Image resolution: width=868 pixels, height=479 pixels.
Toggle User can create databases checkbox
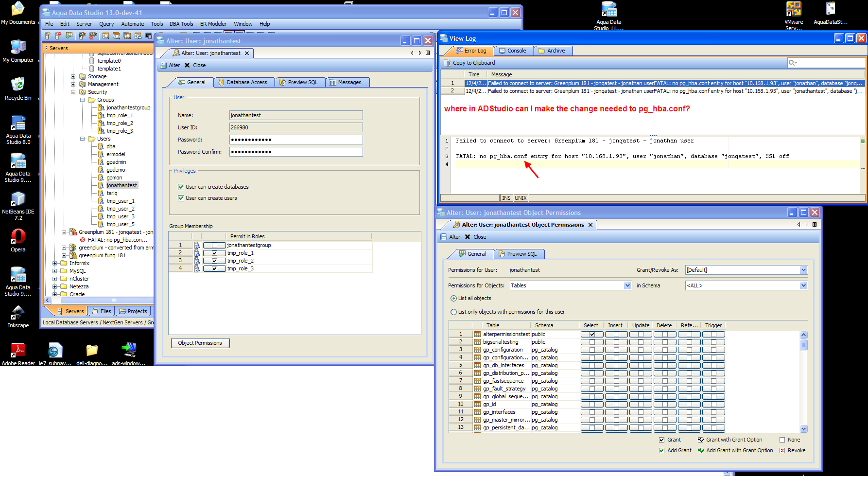[x=181, y=187]
